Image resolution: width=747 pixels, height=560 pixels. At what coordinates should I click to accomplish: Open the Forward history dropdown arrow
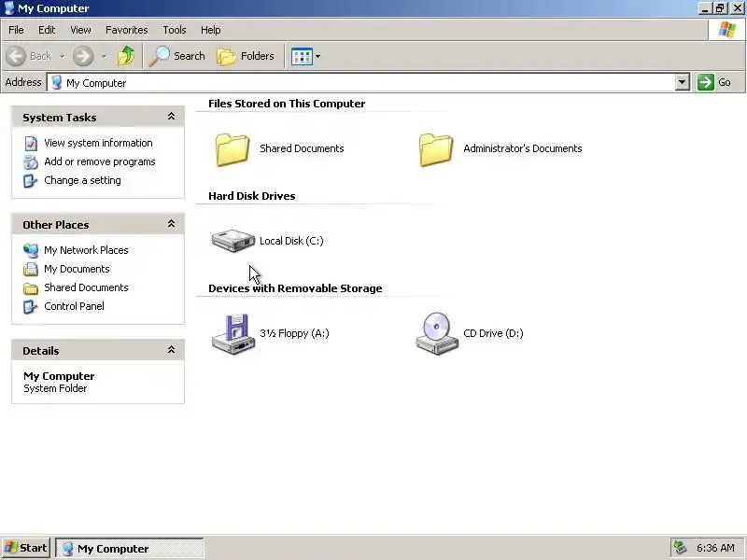(x=105, y=56)
